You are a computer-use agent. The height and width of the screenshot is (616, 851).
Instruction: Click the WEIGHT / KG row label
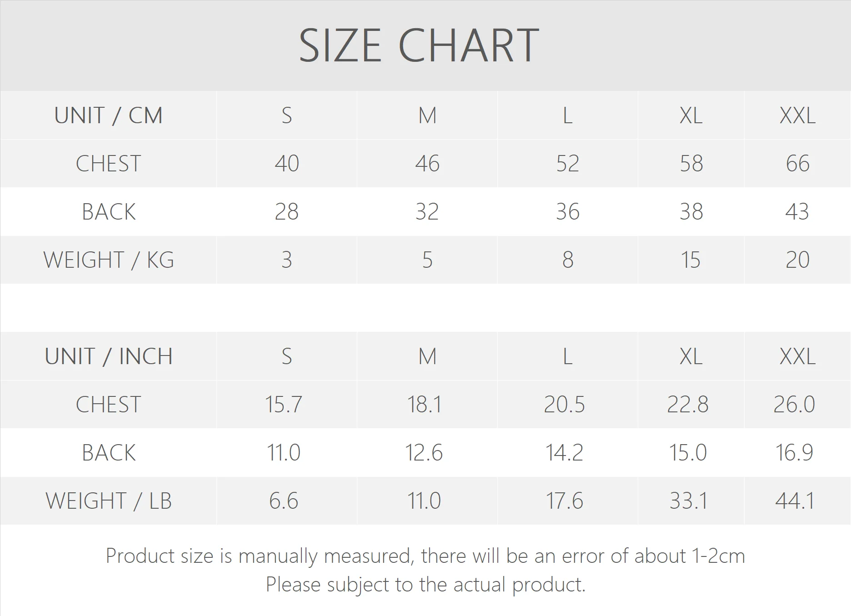pos(108,260)
